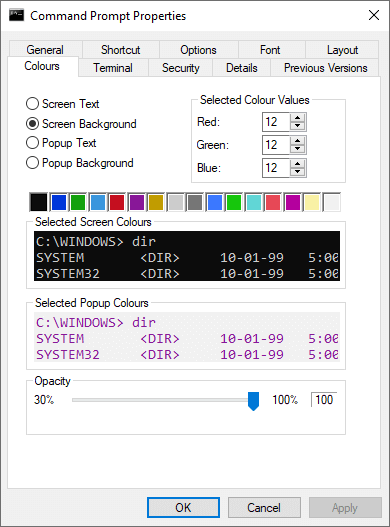Screen dimensions: 390x527
Task: Select the purple colour swatch
Action: [136, 202]
